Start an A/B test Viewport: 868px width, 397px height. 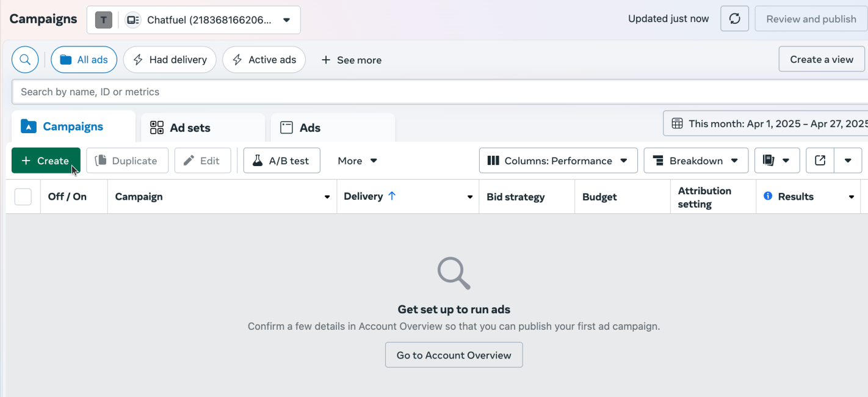tap(281, 161)
